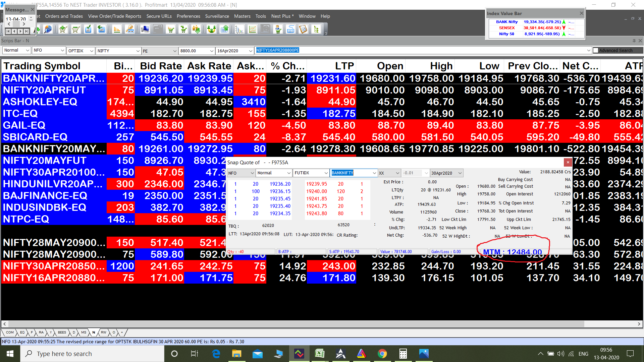Screen dimensions: 644x362
Task: Close the Message panel
Action: [33, 10]
